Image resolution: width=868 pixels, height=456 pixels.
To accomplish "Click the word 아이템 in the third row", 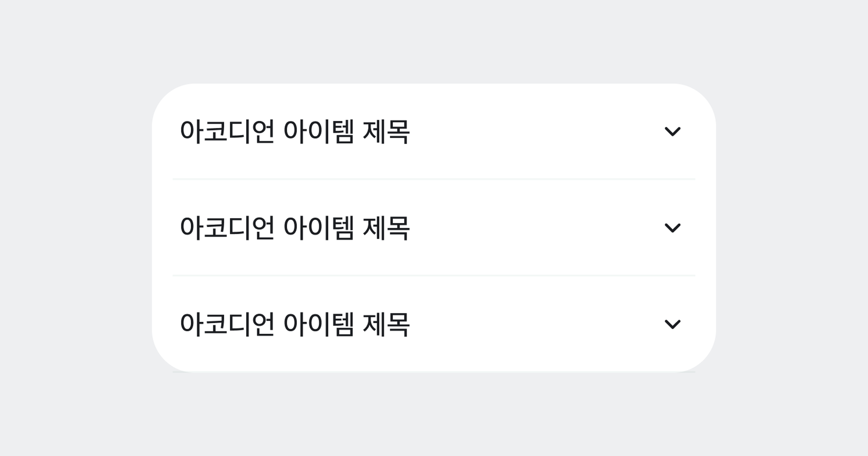I will point(319,324).
